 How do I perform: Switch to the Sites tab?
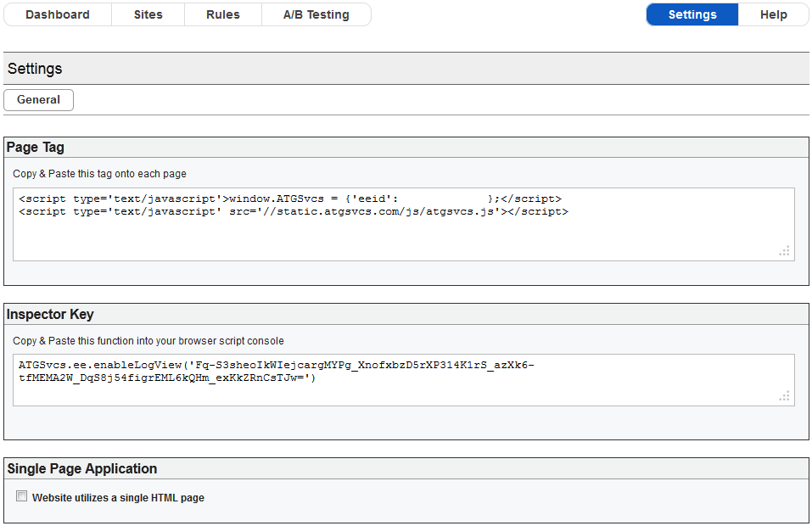click(x=148, y=14)
